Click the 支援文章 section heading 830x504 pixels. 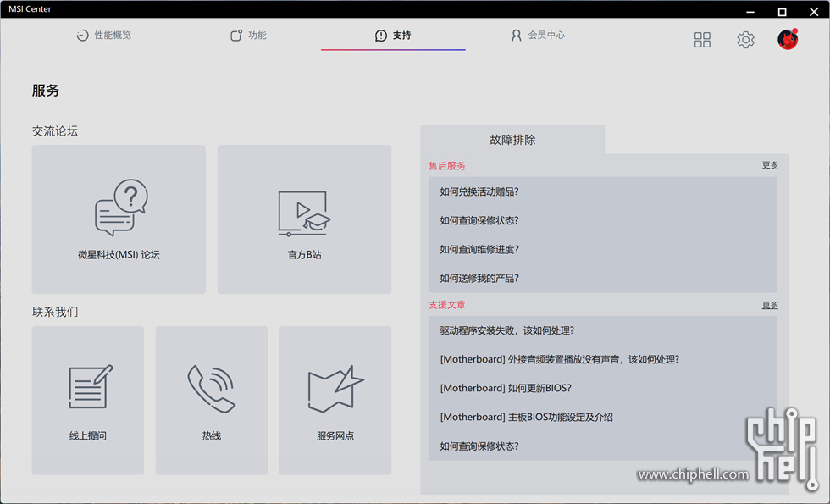coord(447,305)
